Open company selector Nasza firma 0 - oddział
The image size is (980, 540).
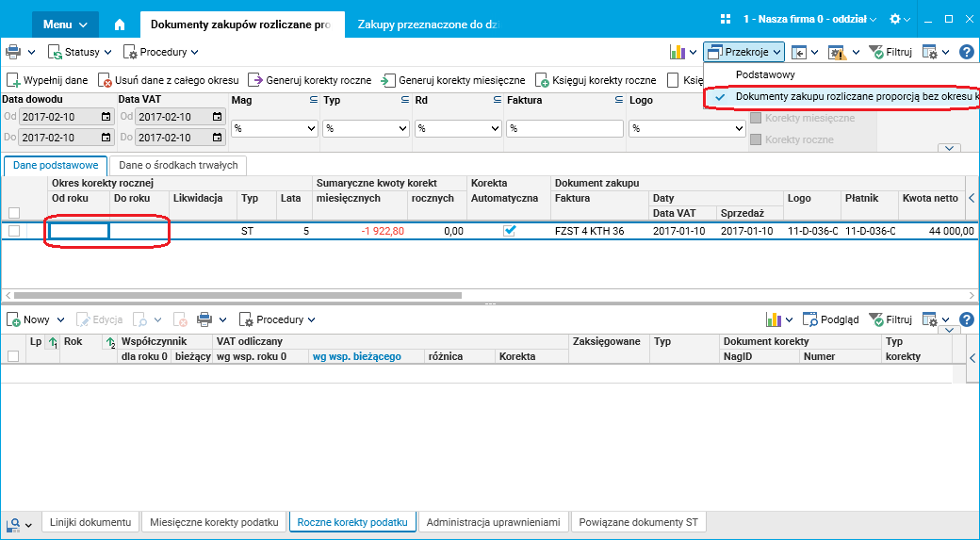(809, 20)
